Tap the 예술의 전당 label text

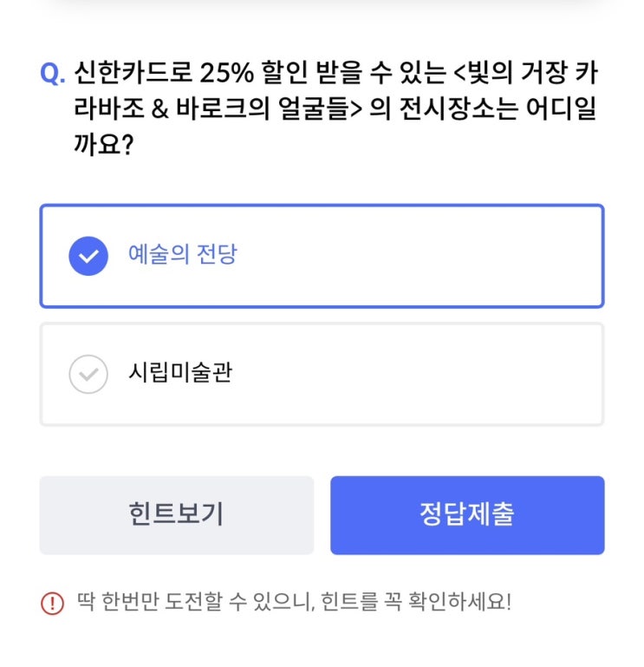[x=182, y=256]
